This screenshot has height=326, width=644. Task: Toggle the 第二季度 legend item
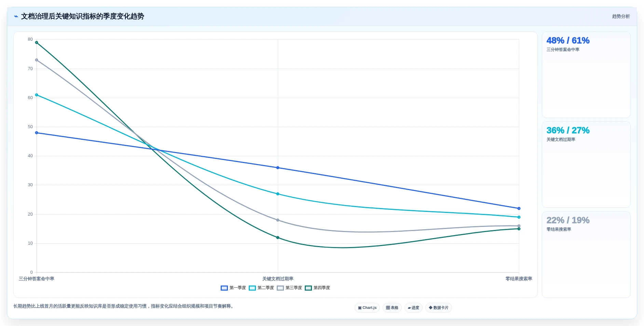coord(261,288)
